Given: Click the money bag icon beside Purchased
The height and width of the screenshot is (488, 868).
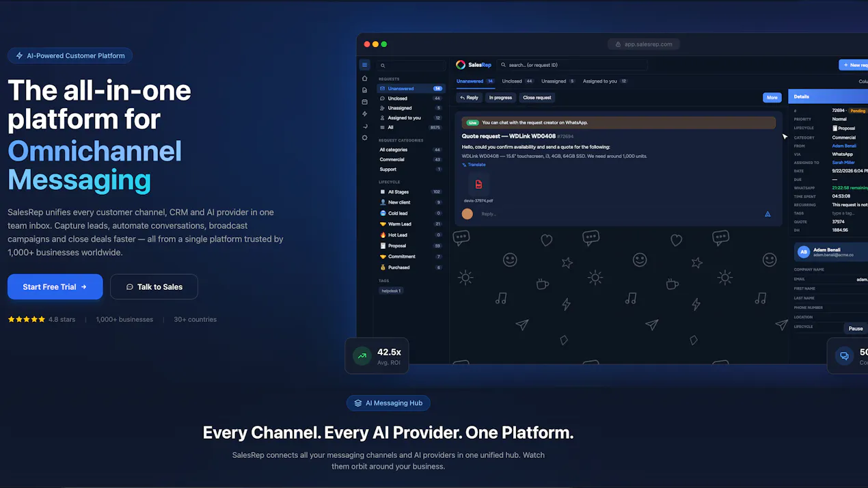Looking at the screenshot, I should tap(383, 267).
